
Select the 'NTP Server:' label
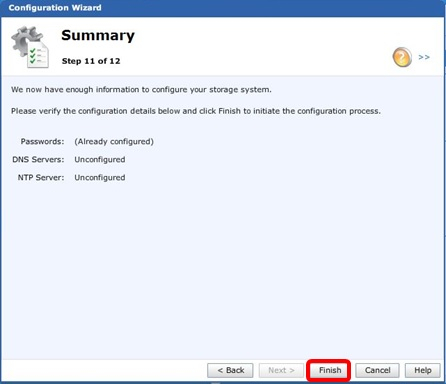(41, 177)
